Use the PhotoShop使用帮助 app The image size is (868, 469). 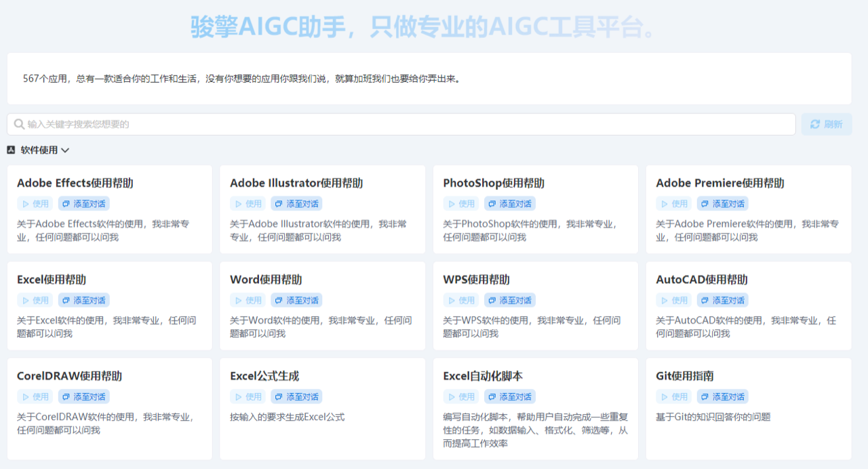point(461,204)
